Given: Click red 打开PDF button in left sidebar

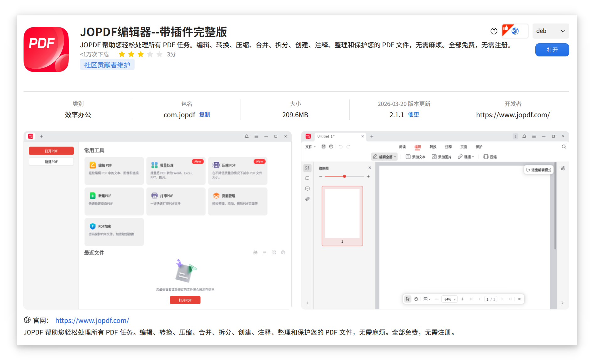Looking at the screenshot, I should [x=51, y=151].
